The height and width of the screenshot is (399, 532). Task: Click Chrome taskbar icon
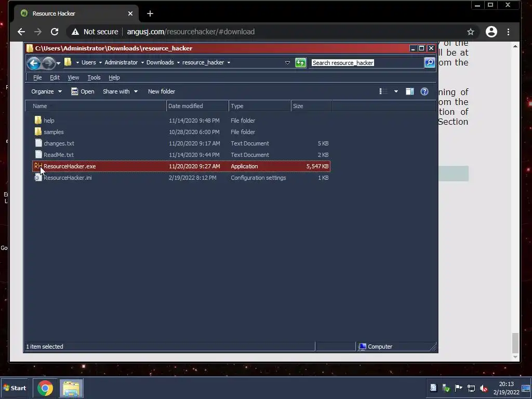[x=45, y=388]
